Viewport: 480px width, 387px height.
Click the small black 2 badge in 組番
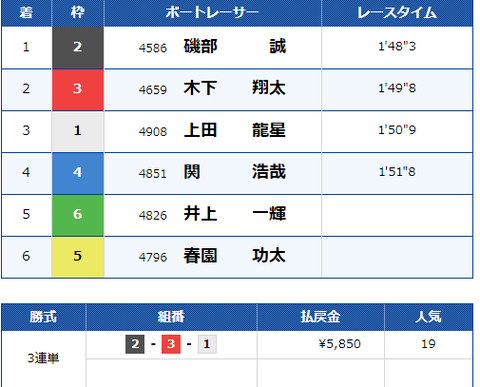(135, 344)
